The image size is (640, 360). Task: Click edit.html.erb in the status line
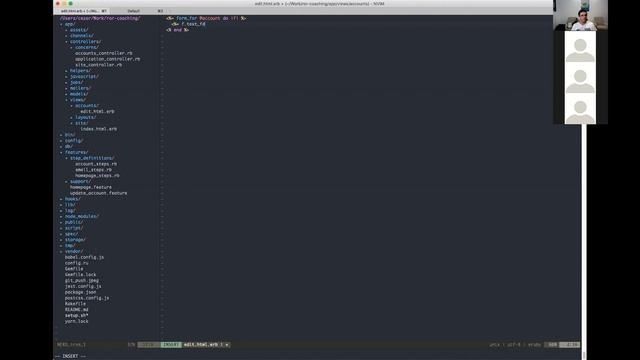coord(201,345)
